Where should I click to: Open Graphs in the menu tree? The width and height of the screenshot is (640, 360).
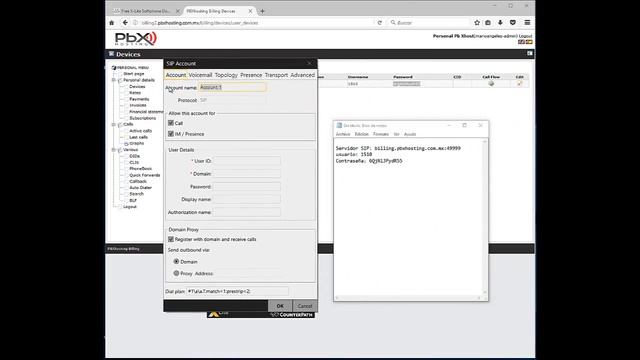point(137,143)
